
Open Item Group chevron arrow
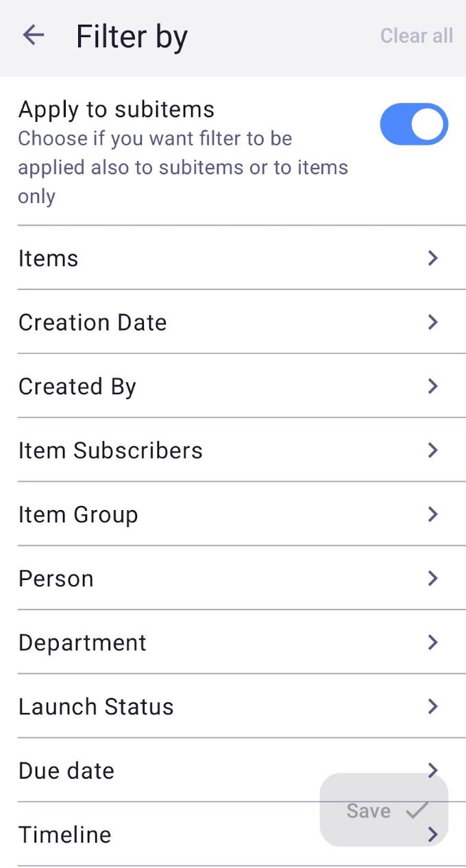point(432,514)
